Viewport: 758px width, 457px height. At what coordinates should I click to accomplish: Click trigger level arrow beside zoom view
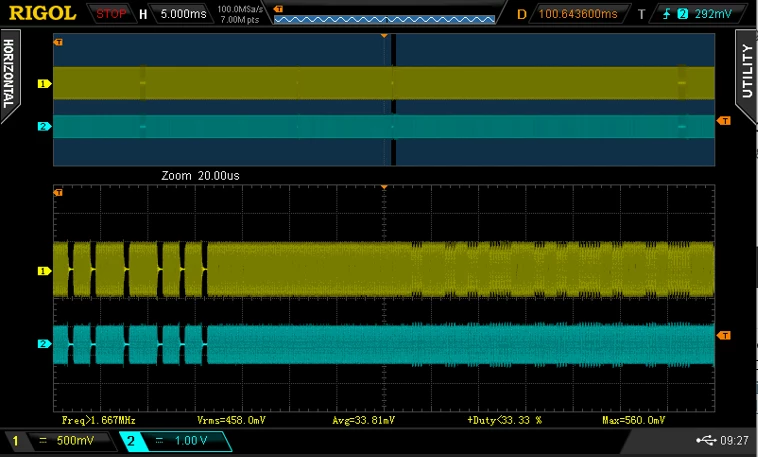click(724, 335)
